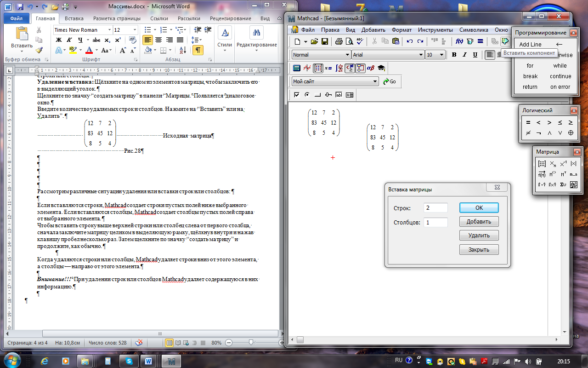
Task: Open the Разметка страницы tab
Action: coord(117,18)
